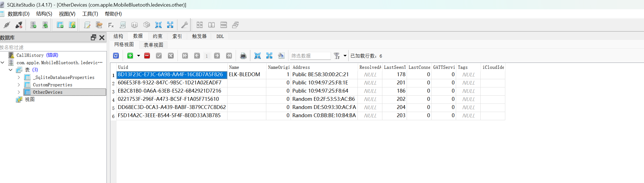Collapse the com.apple.MobileBluetooth database node
The image size is (644, 183).
pyautogui.click(x=2, y=63)
